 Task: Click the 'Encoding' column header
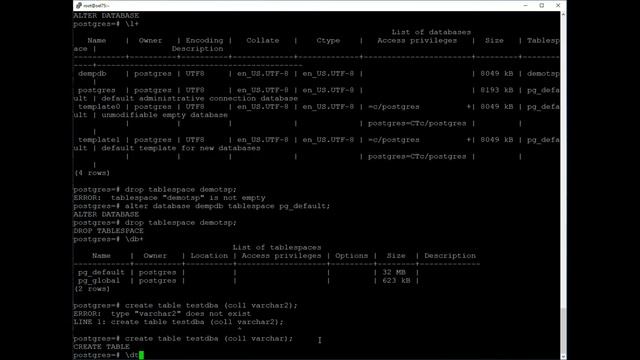[204, 40]
